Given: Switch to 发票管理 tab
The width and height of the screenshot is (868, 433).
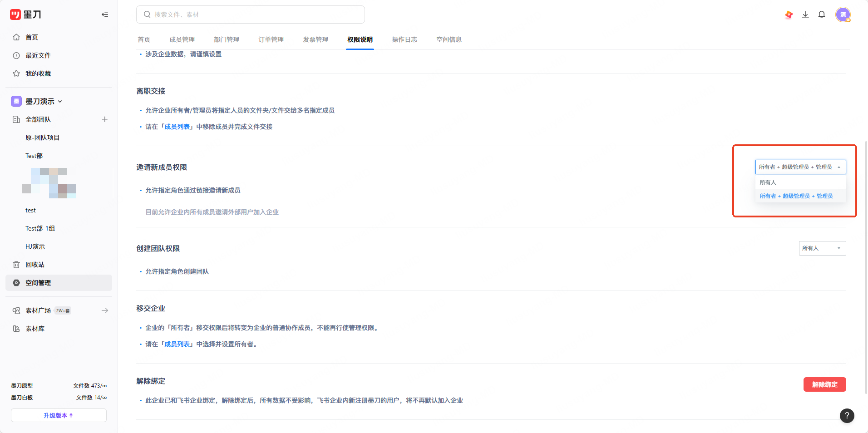Looking at the screenshot, I should (x=316, y=39).
